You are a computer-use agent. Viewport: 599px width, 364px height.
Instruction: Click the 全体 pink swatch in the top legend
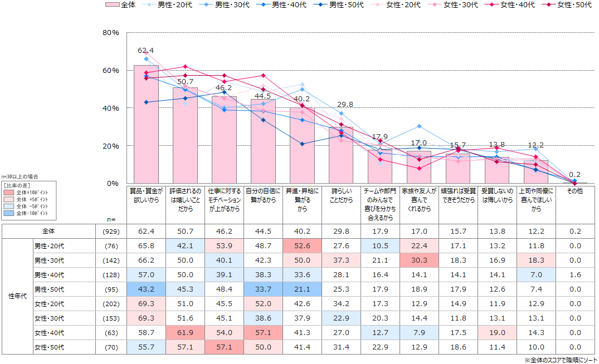tap(111, 5)
